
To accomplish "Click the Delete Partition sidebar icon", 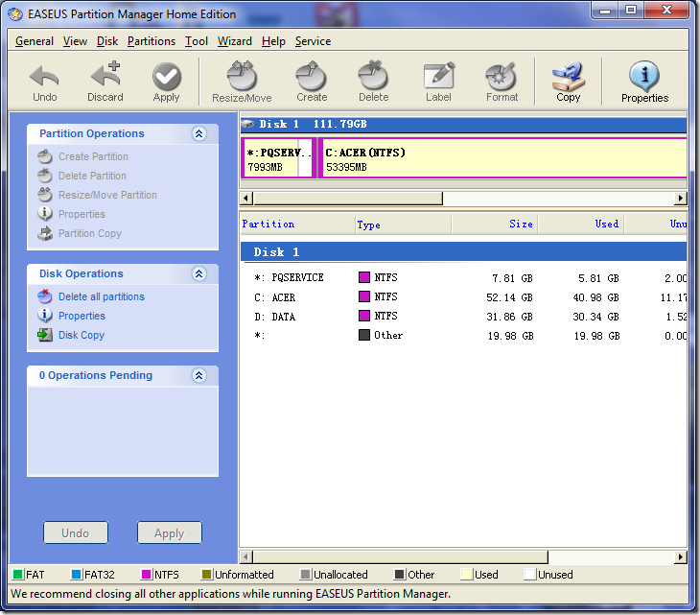I will pyautogui.click(x=45, y=176).
